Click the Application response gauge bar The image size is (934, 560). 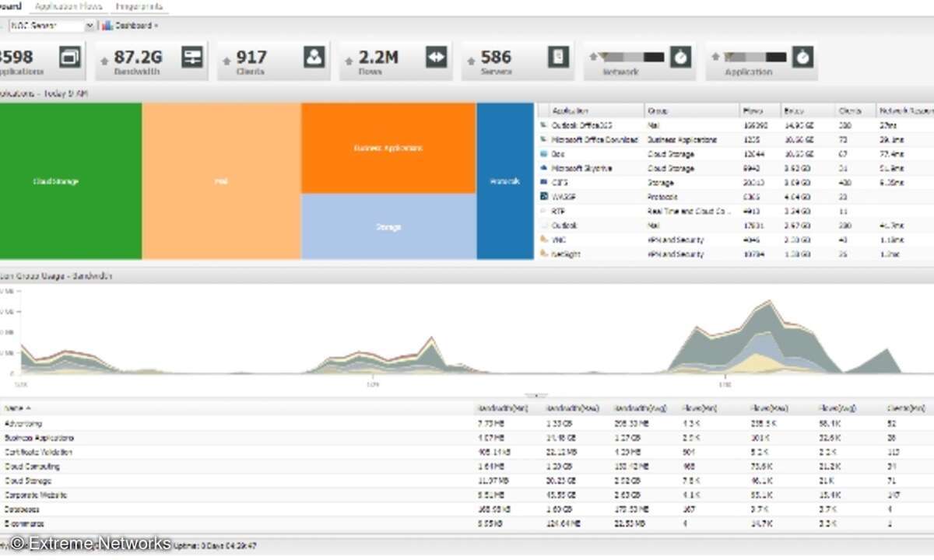click(x=754, y=57)
